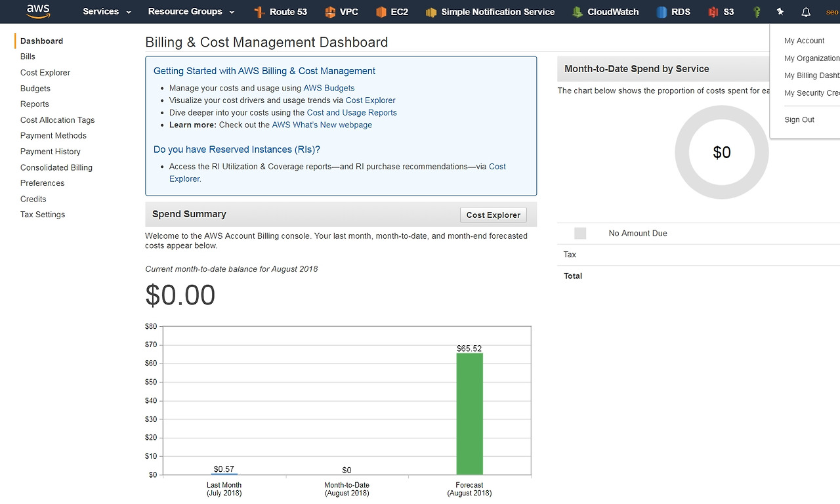Open the AWS logo home link
840x504 pixels.
38,11
